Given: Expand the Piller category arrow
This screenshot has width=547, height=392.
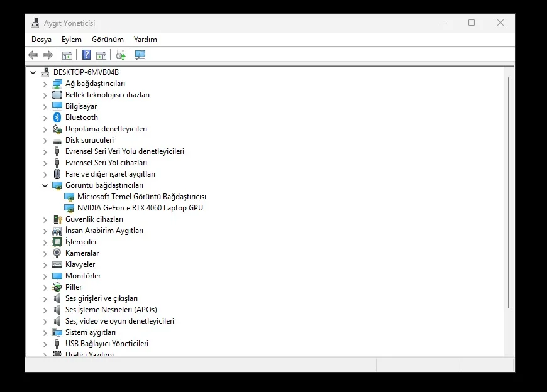Looking at the screenshot, I should 45,288.
